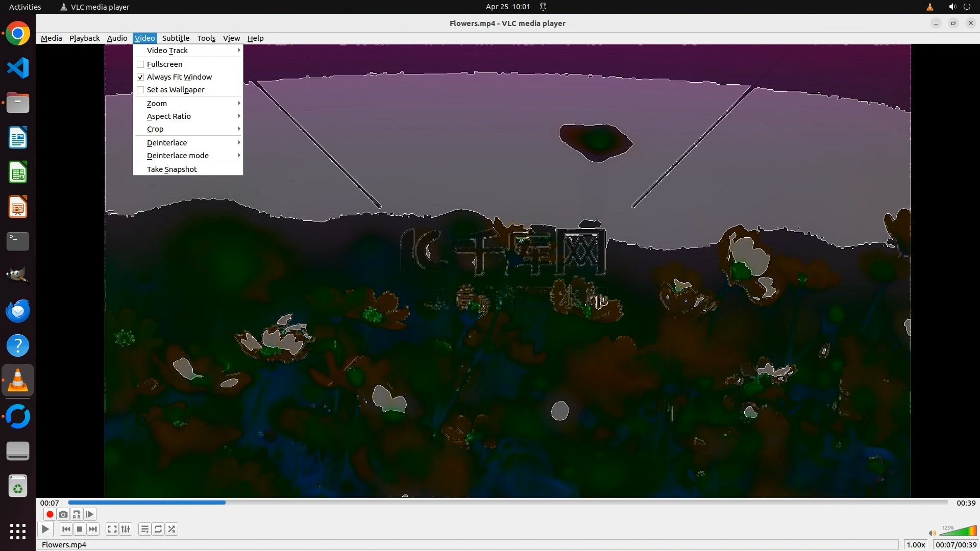Advance one frame with the frame-by-frame button
The height and width of the screenshot is (551, 980).
click(x=90, y=514)
